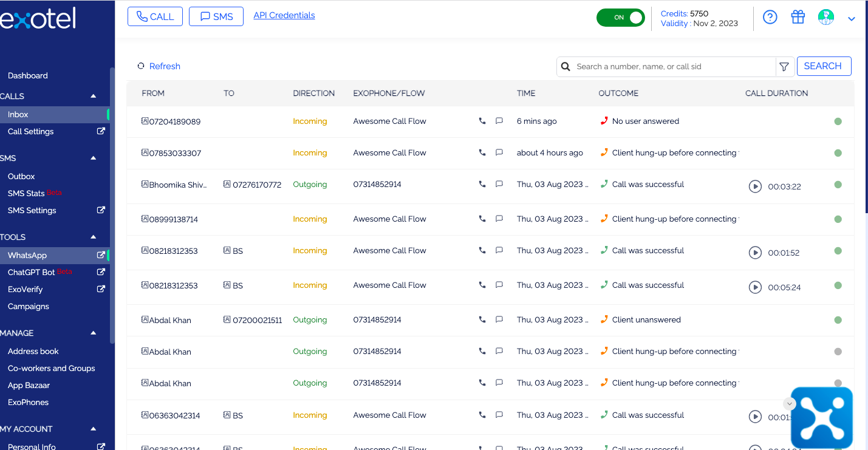
Task: Play the 00:05:24 call recording
Action: tap(755, 287)
